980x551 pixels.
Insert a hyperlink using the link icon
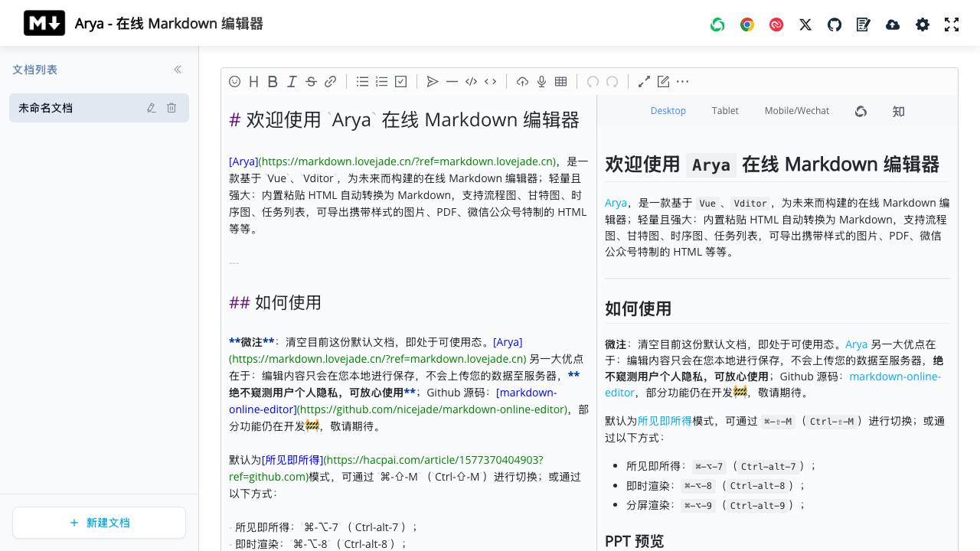click(x=330, y=81)
